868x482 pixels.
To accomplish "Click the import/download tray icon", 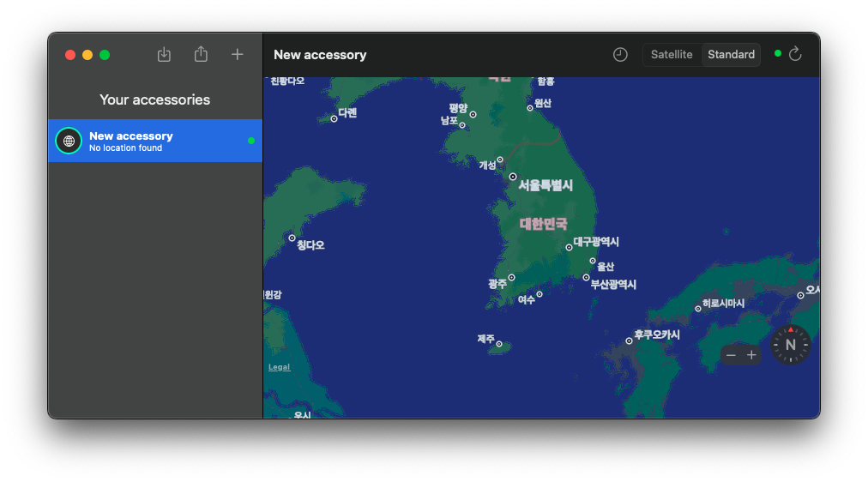I will pyautogui.click(x=164, y=54).
